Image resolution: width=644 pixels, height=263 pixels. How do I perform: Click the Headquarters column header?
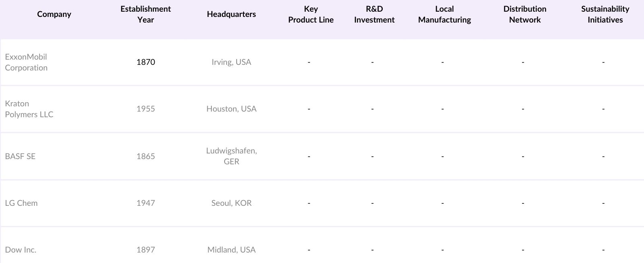click(x=231, y=14)
